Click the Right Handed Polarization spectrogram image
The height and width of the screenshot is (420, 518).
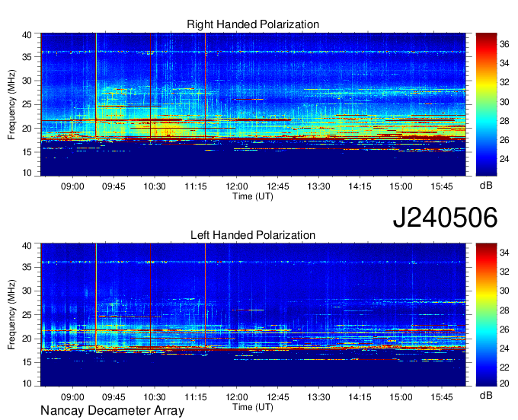click(253, 104)
